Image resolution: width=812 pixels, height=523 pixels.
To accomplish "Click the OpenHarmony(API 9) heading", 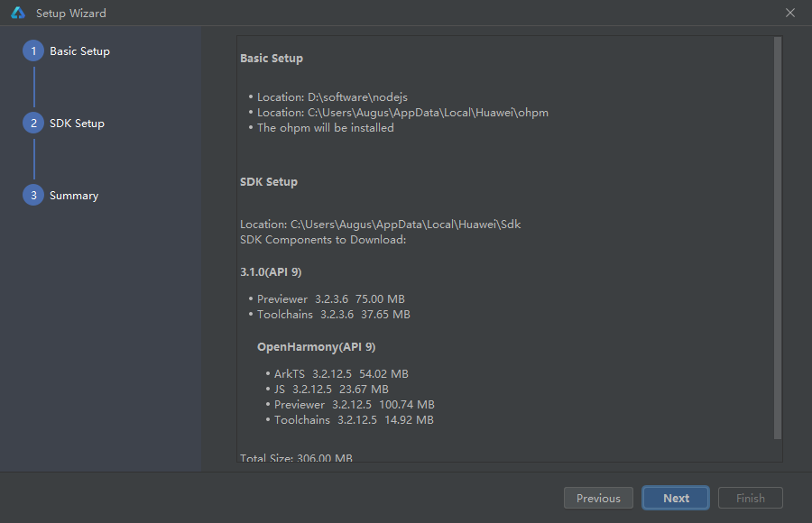I will (x=316, y=347).
